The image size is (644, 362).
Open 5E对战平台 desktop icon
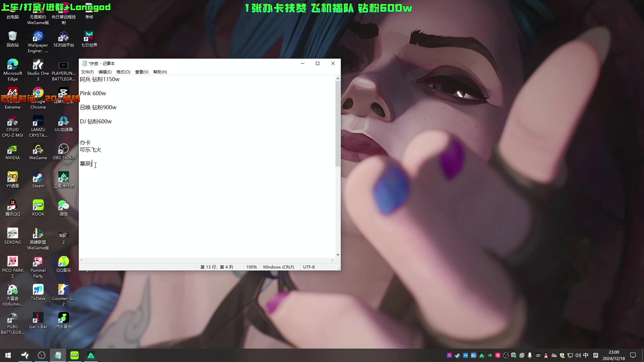click(63, 39)
